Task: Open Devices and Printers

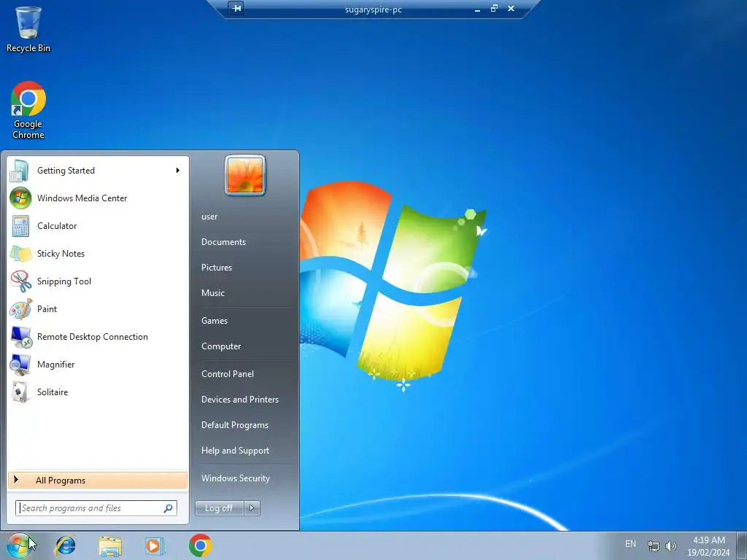Action: [x=239, y=400]
